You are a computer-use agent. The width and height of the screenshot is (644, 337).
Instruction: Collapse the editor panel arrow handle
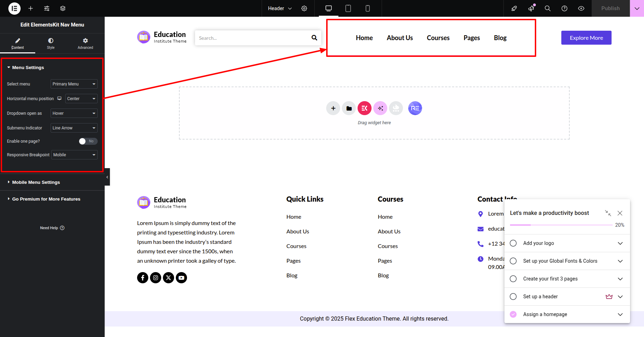coord(107,177)
